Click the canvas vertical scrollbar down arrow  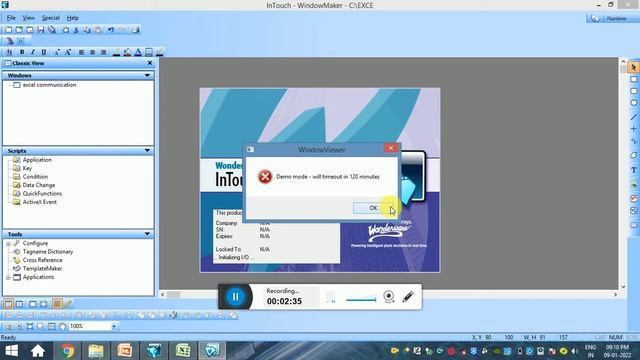(623, 287)
